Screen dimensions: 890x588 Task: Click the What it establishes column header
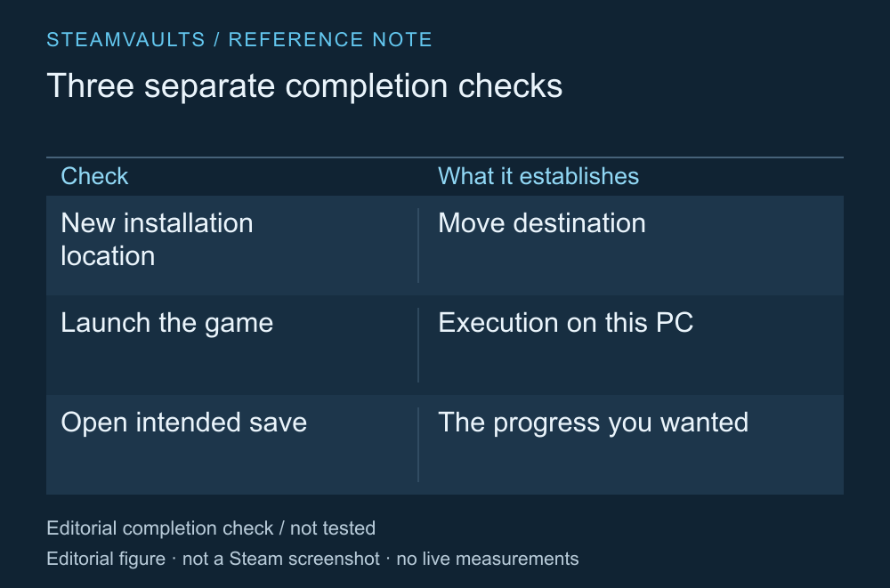[x=538, y=176]
